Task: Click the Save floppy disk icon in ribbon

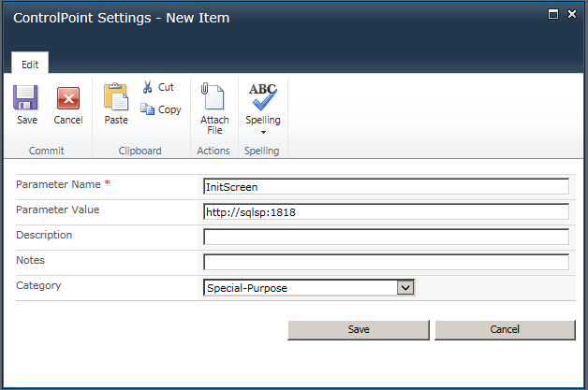Action: tap(25, 99)
